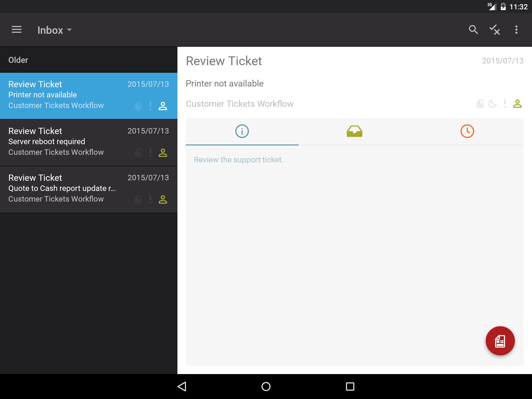The image size is (532, 399).
Task: Tap person icon in 'Quote to Cash' row
Action: click(163, 199)
